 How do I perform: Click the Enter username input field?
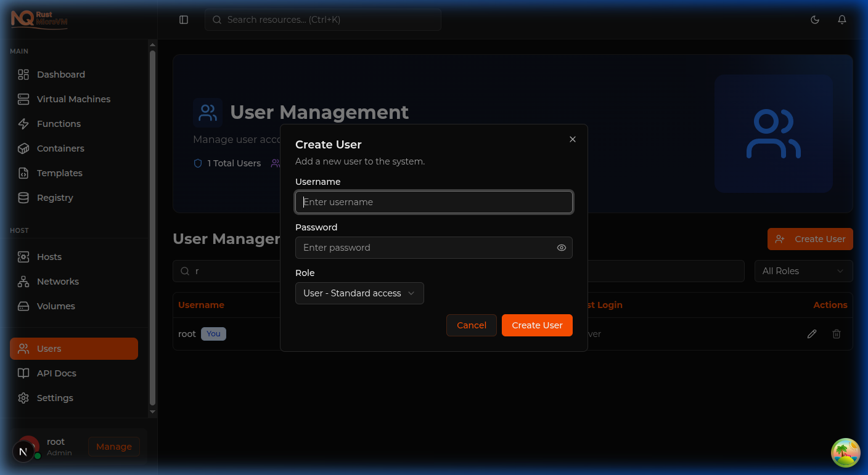coord(433,201)
